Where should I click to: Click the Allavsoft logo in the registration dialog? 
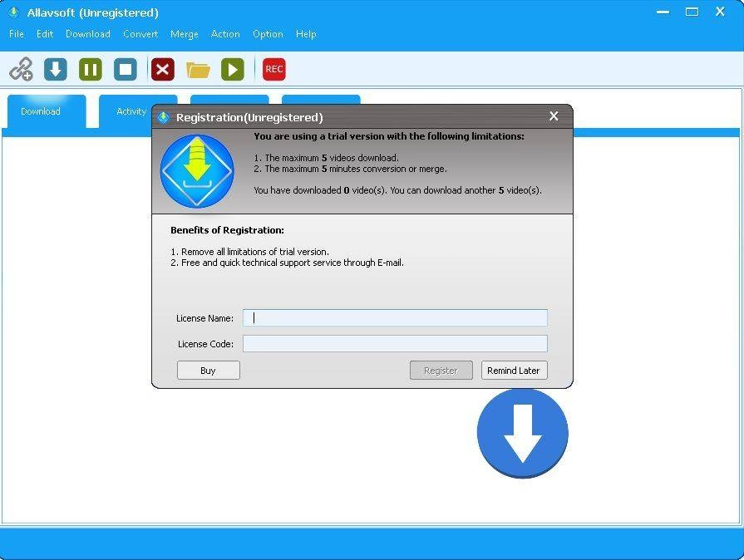tap(197, 171)
